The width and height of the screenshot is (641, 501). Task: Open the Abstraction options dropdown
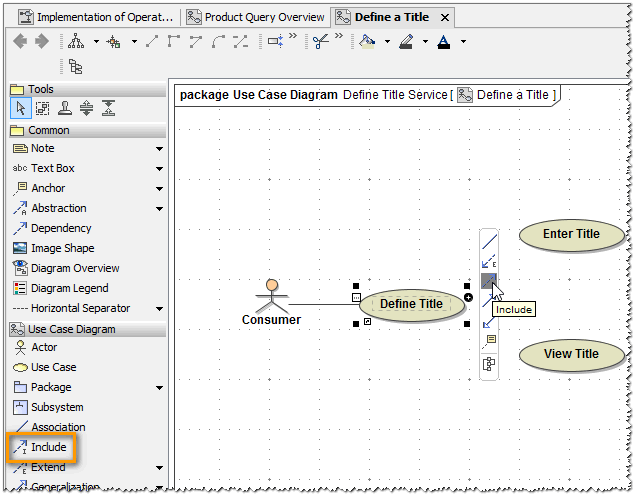tap(159, 209)
